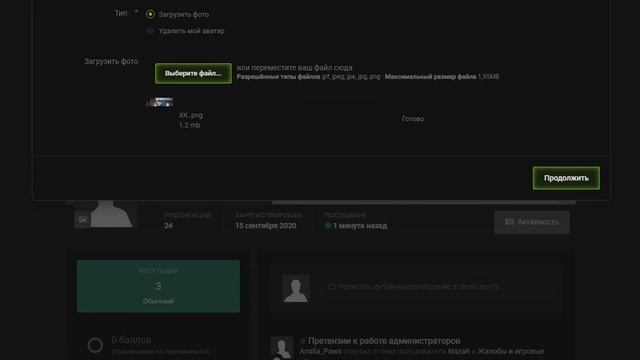640x360 pixels.
Task: Open Nazafi user link in activity feed
Action: (x=459, y=351)
